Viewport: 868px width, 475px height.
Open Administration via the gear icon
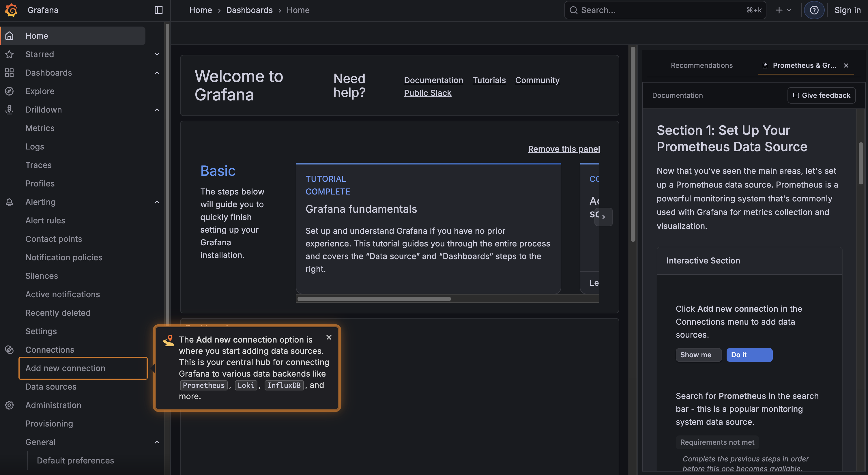click(9, 405)
